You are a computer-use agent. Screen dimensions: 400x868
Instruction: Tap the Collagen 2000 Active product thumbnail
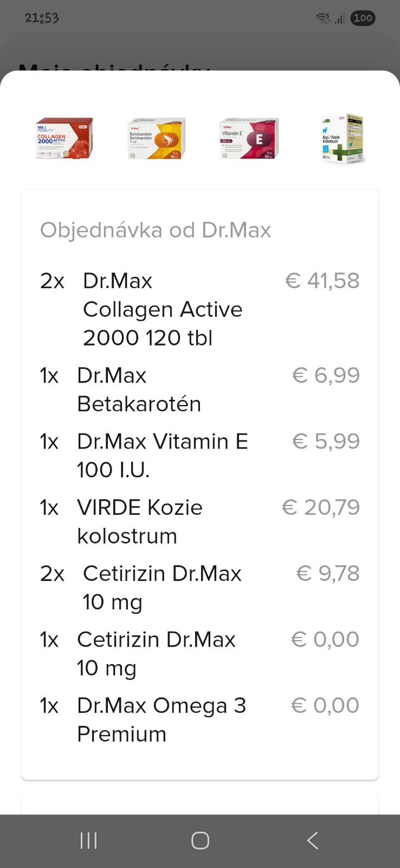tap(64, 138)
